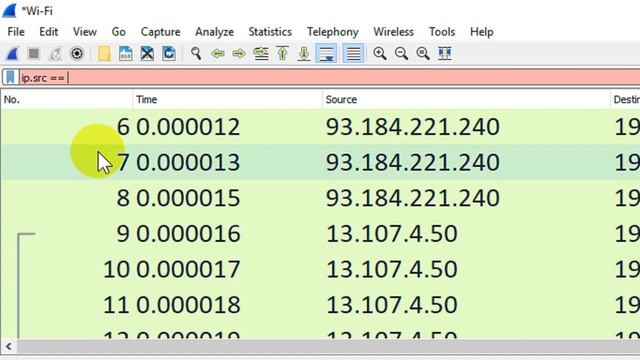
Task: Reload this capture file icon
Action: [169, 53]
